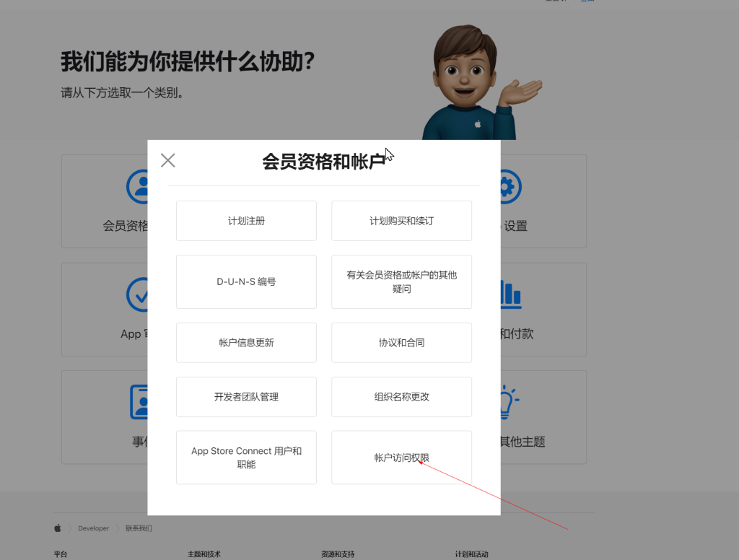Open the D-U-N-S 编号 topic
Viewport: 739px width, 560px height.
tap(246, 281)
